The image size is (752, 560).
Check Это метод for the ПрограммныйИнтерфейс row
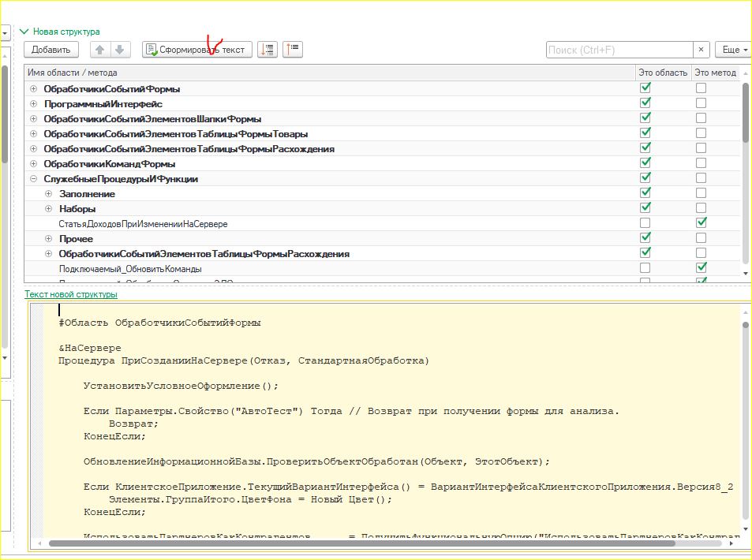point(701,103)
